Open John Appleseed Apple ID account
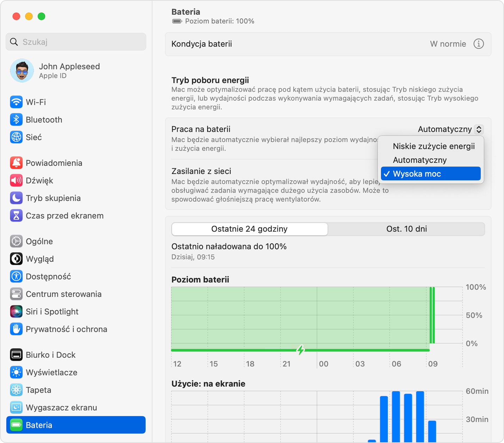The width and height of the screenshot is (504, 443). (x=69, y=70)
